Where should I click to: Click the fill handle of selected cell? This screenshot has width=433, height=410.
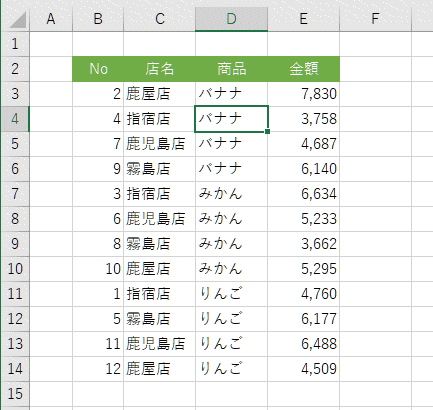[267, 132]
